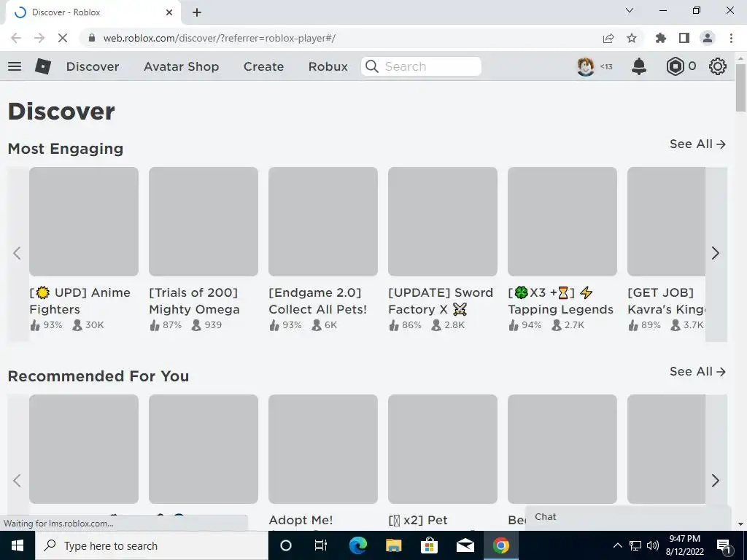The width and height of the screenshot is (747, 560).
Task: Bookmark this page with the star
Action: [632, 38]
